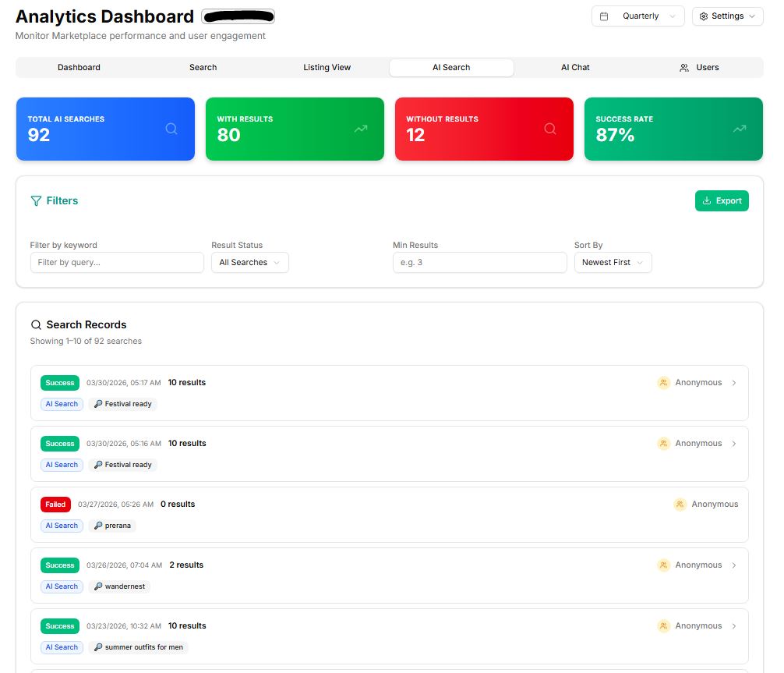Click the gear icon in Settings button
The height and width of the screenshot is (673, 784).
(x=704, y=16)
